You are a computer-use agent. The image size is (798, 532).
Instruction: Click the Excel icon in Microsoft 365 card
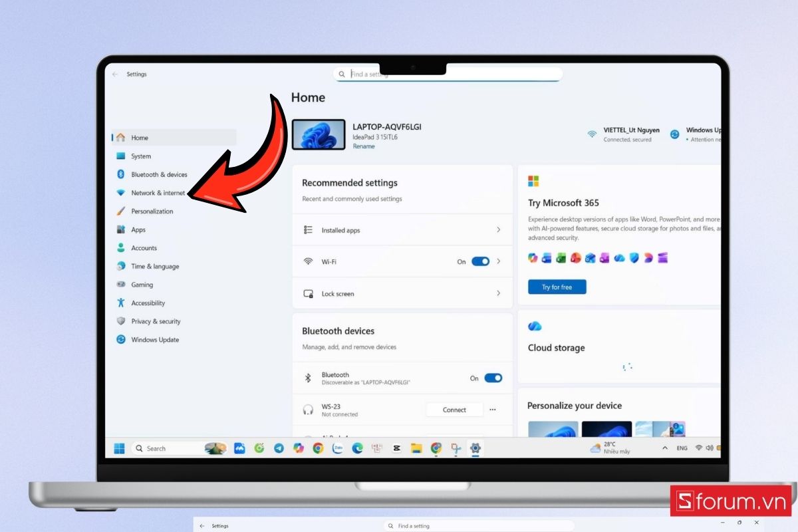[561, 258]
